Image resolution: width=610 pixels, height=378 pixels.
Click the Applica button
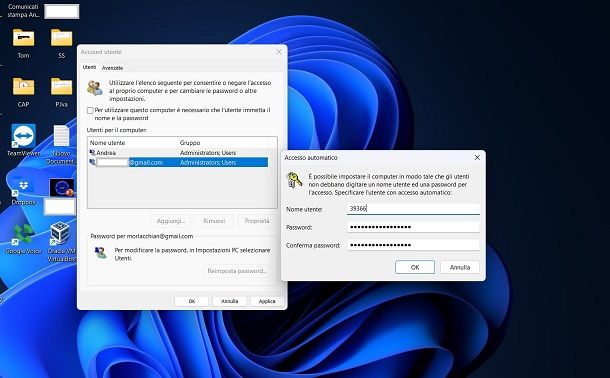[267, 301]
